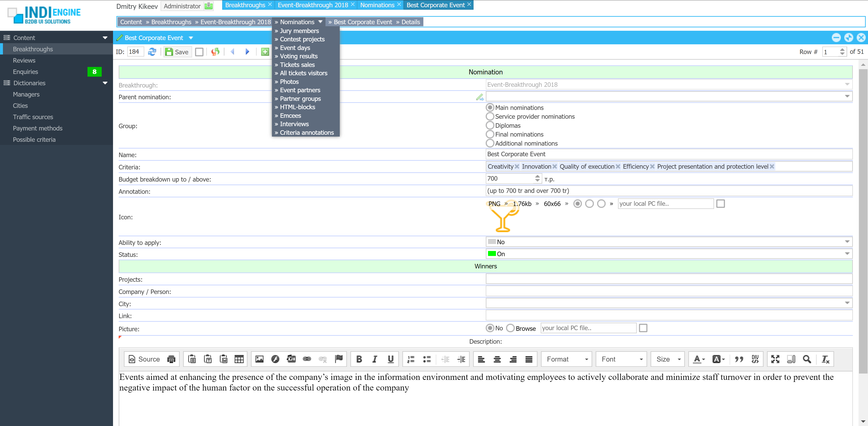
Task: Click the Bold formatting icon
Action: pyautogui.click(x=359, y=359)
